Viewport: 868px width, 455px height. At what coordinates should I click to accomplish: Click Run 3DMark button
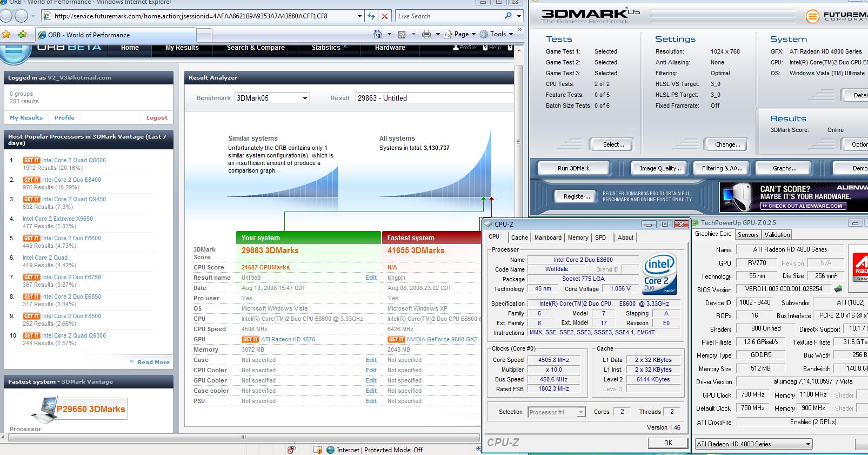pyautogui.click(x=573, y=168)
